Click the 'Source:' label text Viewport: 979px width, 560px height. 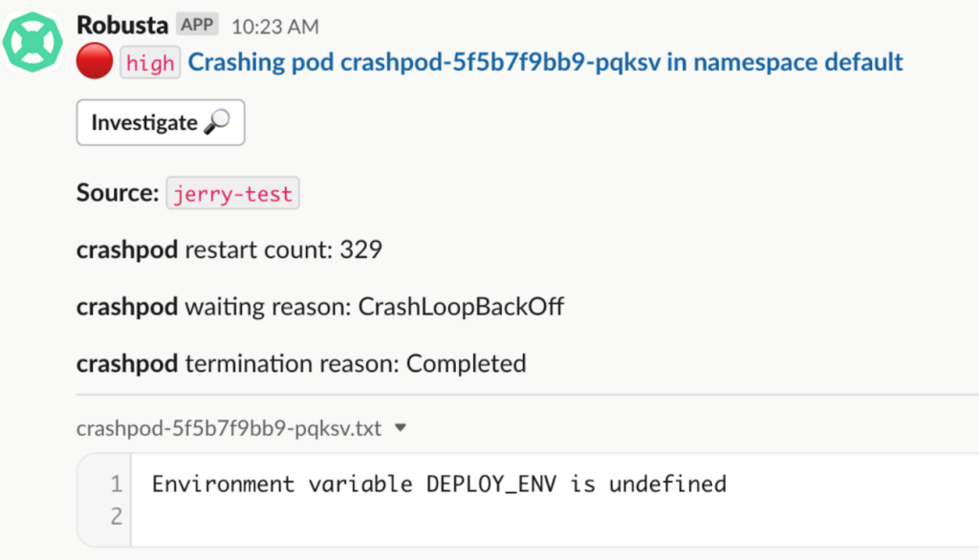click(x=118, y=194)
